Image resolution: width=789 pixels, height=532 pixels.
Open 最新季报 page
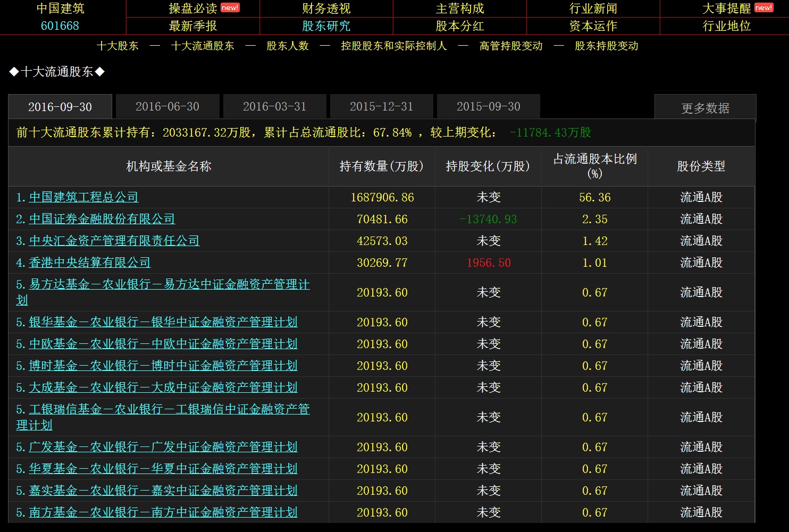coord(192,26)
